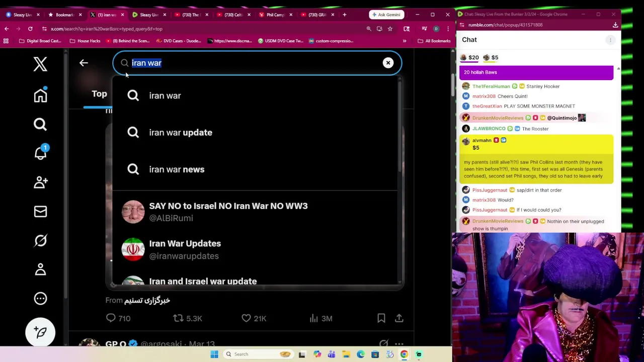Open Windows Start button

(x=214, y=354)
